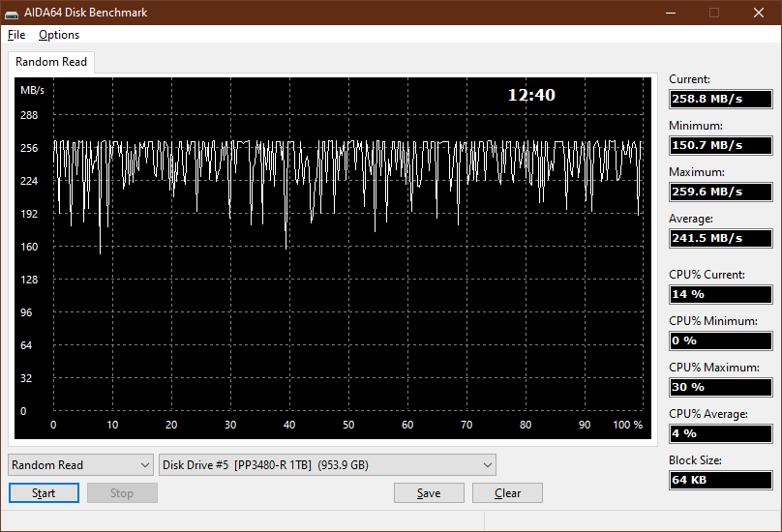Click the 12:40 elapsed timer in graph
Screen dimensions: 782x532
(x=531, y=95)
